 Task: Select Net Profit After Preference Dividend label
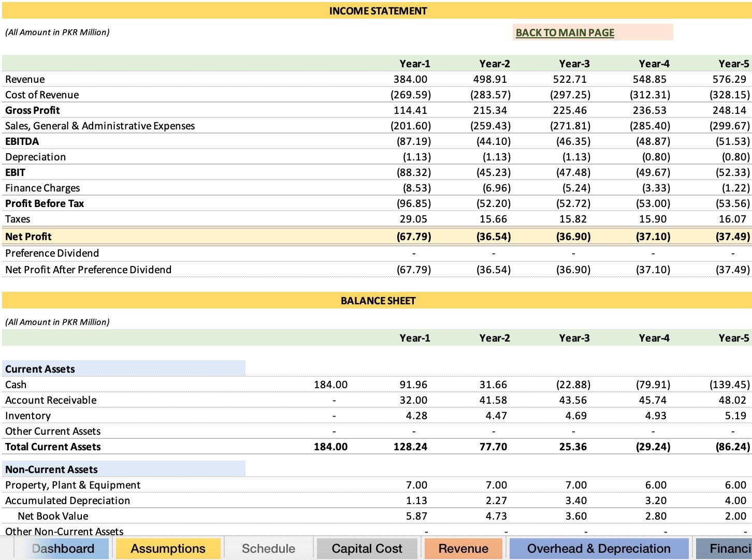pyautogui.click(x=88, y=270)
